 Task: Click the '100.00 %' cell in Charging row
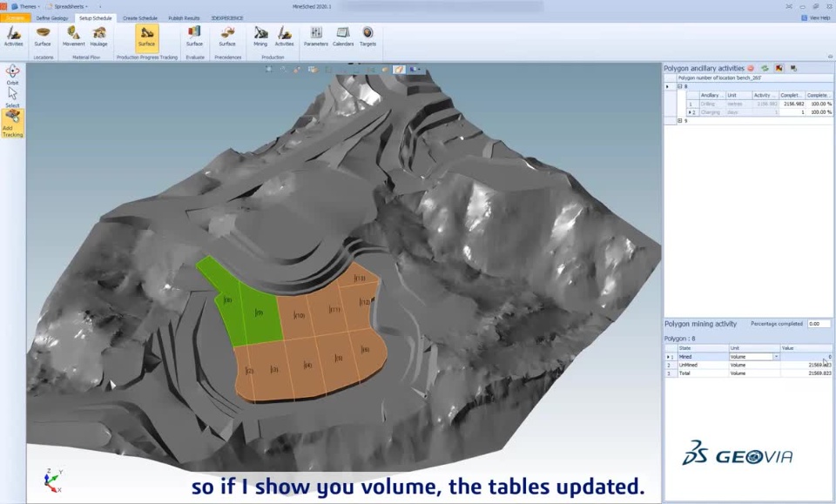click(819, 112)
